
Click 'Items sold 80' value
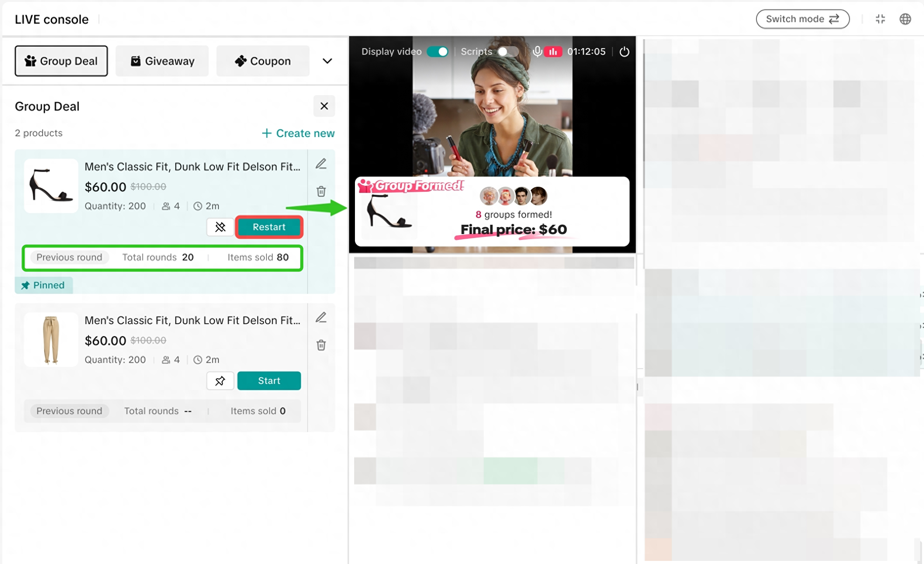(258, 257)
